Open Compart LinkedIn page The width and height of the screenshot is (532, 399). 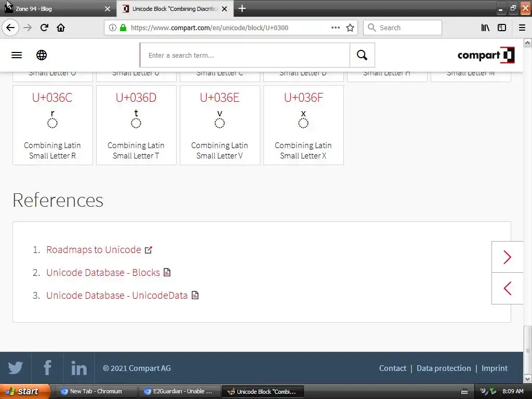click(x=79, y=368)
